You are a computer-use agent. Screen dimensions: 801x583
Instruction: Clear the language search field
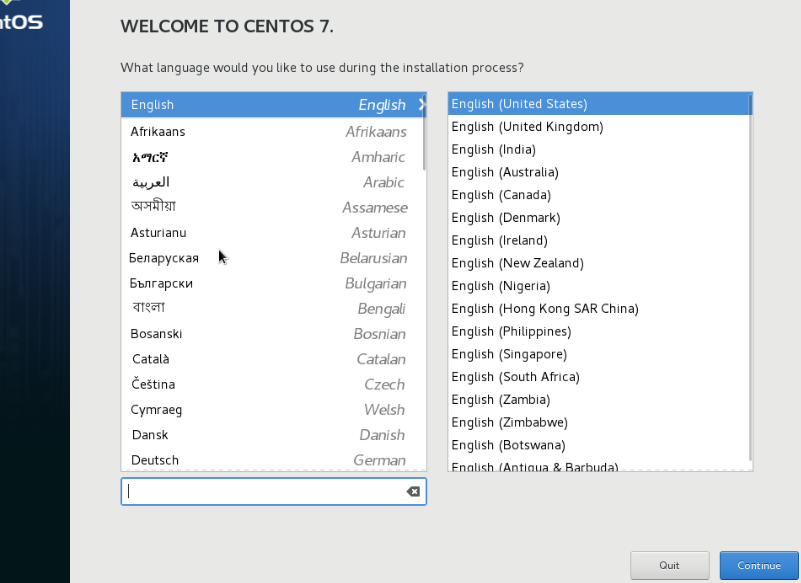click(413, 492)
